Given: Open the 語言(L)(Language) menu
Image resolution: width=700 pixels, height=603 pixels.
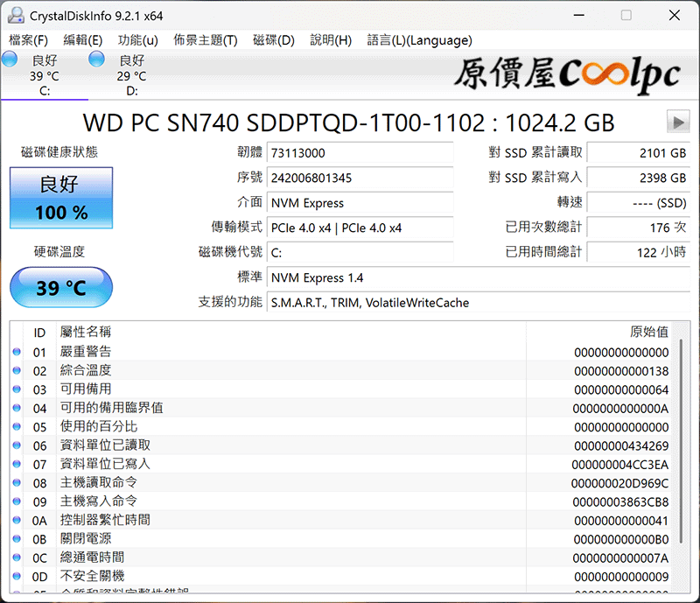Looking at the screenshot, I should [419, 40].
